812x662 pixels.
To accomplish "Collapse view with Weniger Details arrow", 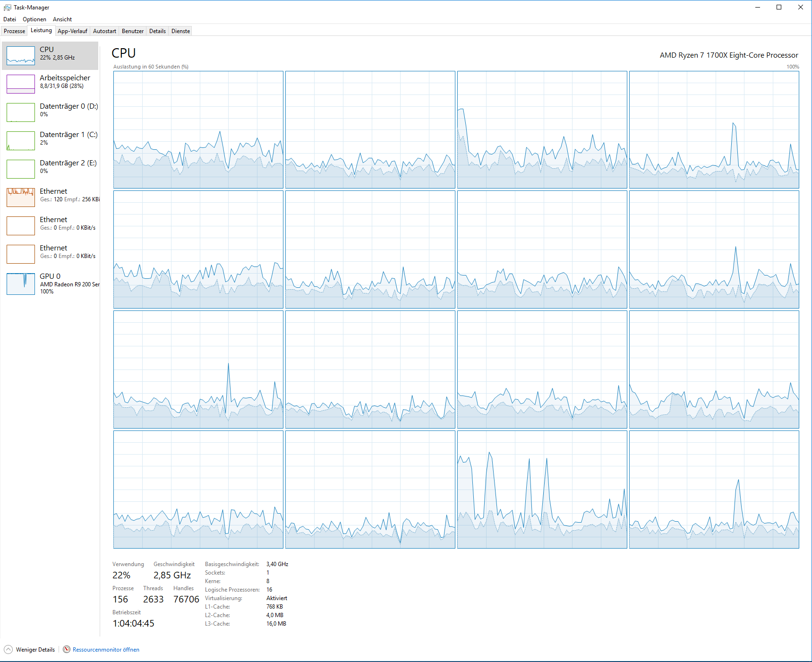I will point(8,649).
